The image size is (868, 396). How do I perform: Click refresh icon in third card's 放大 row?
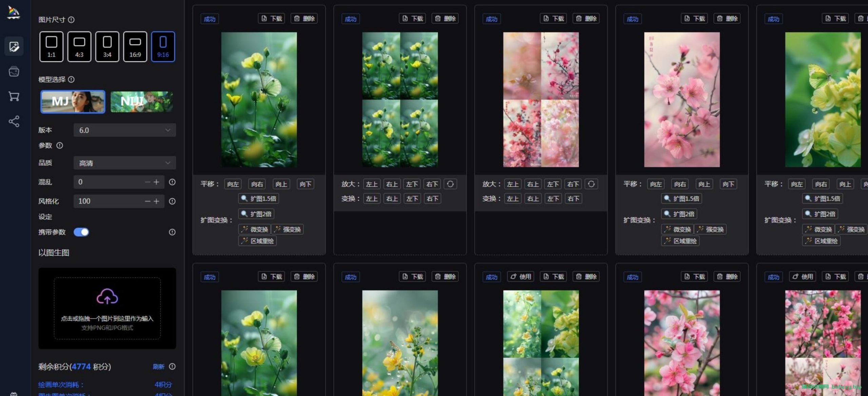(591, 184)
